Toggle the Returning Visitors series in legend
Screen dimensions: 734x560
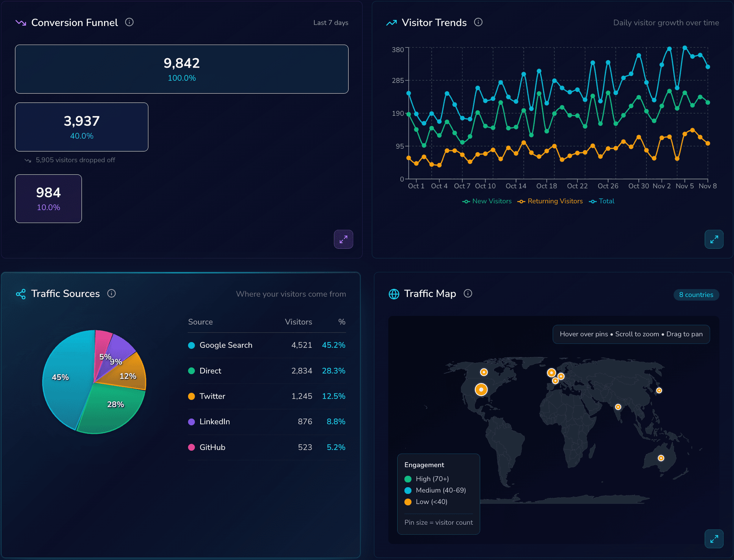point(550,201)
